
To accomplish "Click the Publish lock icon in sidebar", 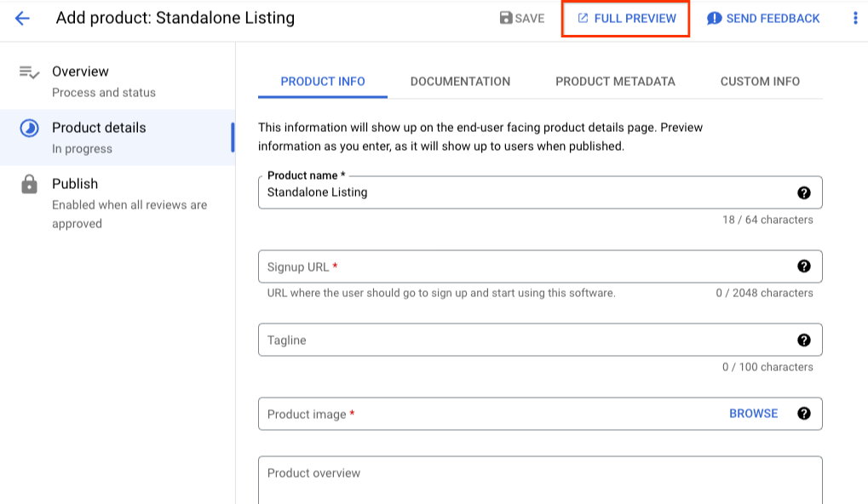I will [29, 184].
